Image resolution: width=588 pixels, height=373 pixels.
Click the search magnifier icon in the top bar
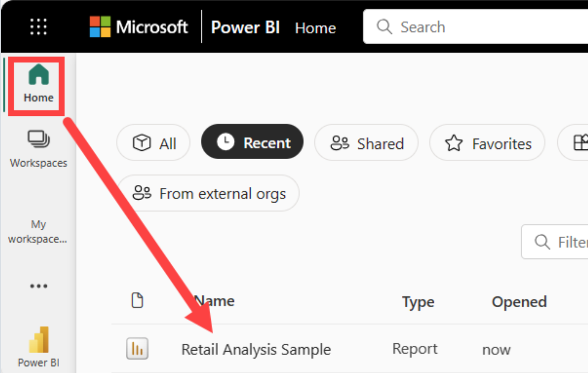pyautogui.click(x=384, y=26)
